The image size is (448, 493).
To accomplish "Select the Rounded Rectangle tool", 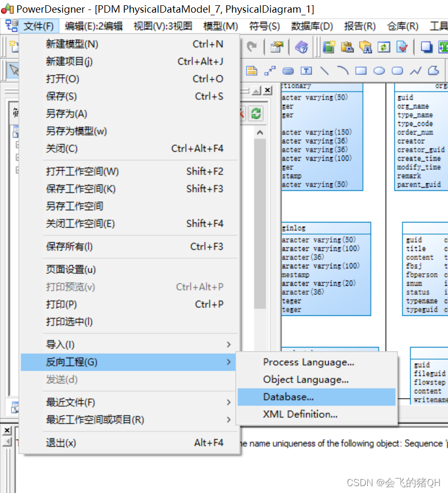I will click(x=397, y=71).
